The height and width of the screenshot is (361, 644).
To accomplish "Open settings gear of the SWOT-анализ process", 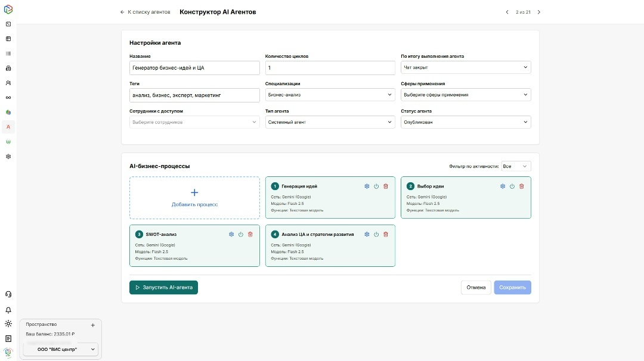I will point(231,234).
